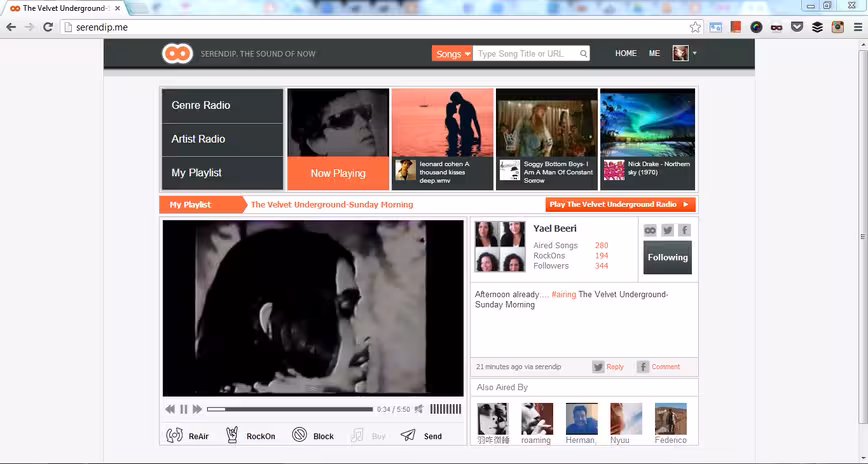Viewport: 868px width, 464px height.
Task: Click the Pocket extension icon
Action: click(x=797, y=27)
